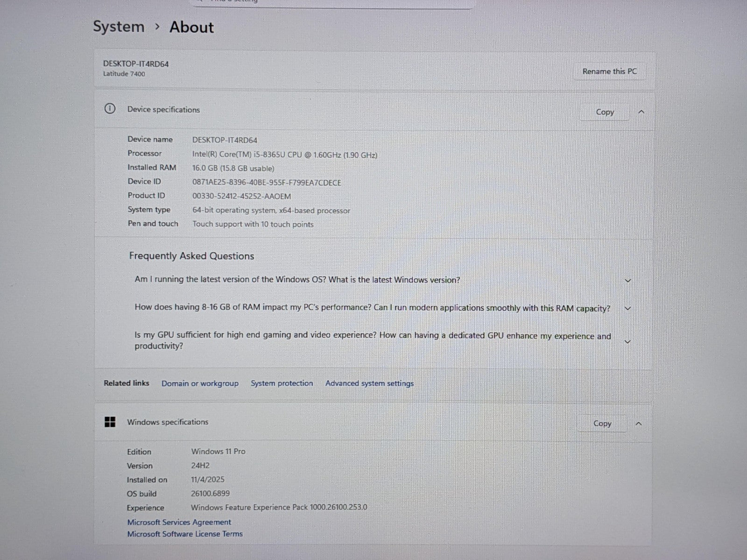Click the Windows logo beside Windows specifications
Viewport: 747px width, 560px height.
click(110, 422)
